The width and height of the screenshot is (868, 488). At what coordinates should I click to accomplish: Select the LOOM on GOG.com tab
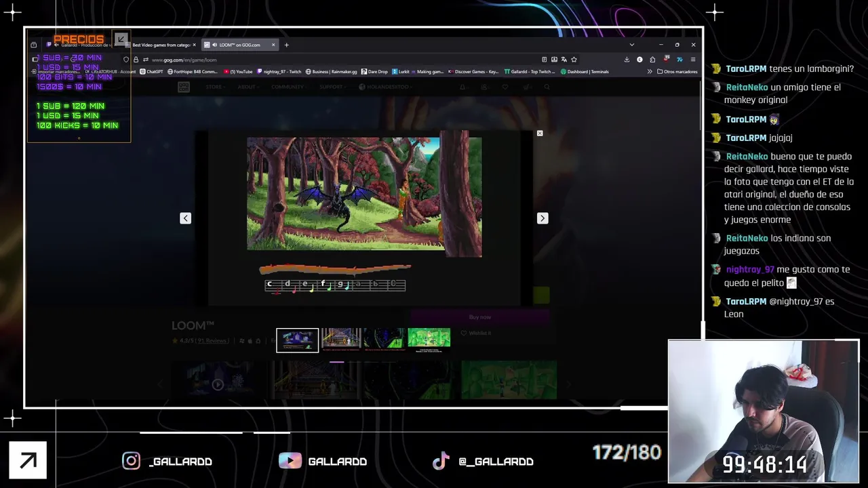pyautogui.click(x=239, y=45)
